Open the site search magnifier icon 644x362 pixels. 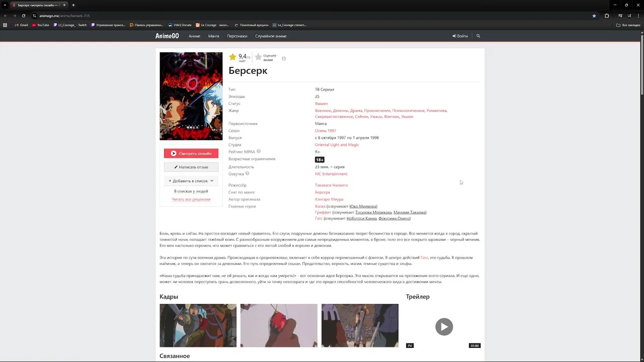tap(478, 36)
